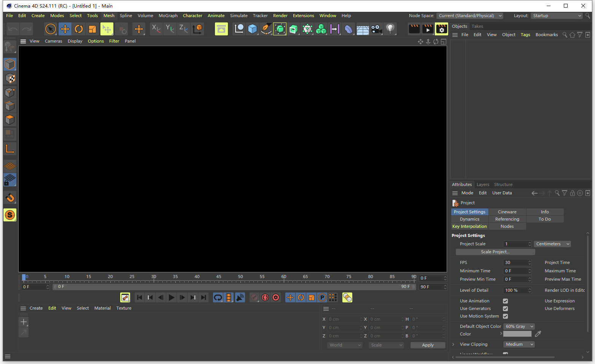Screen dimensions: 595x364
Task: Open the Simulate menu
Action: pyautogui.click(x=239, y=16)
